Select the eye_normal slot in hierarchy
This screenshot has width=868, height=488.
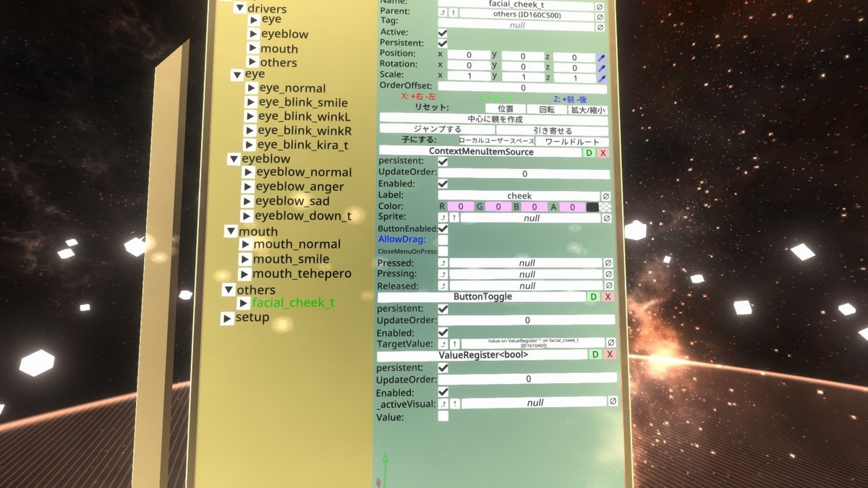(x=292, y=88)
